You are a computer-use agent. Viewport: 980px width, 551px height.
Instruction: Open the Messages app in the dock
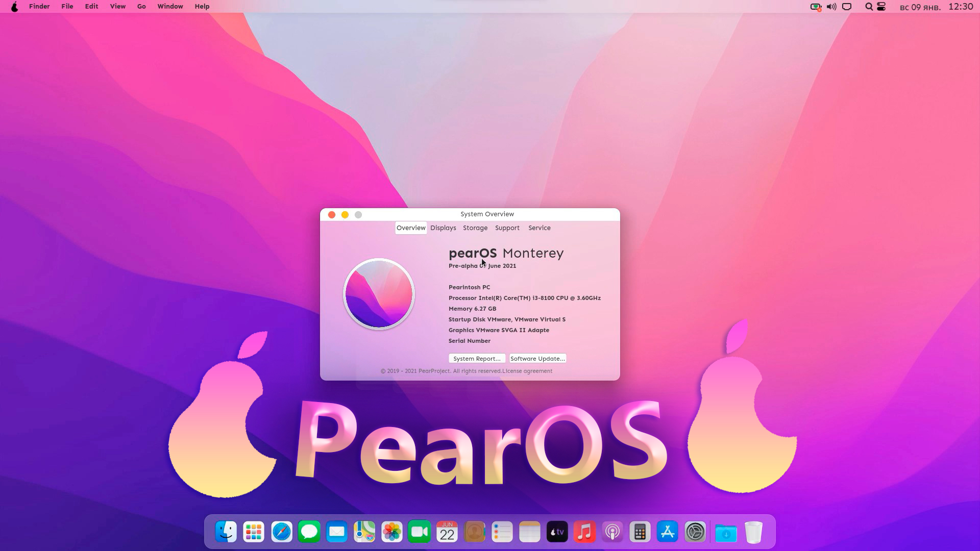tap(309, 532)
